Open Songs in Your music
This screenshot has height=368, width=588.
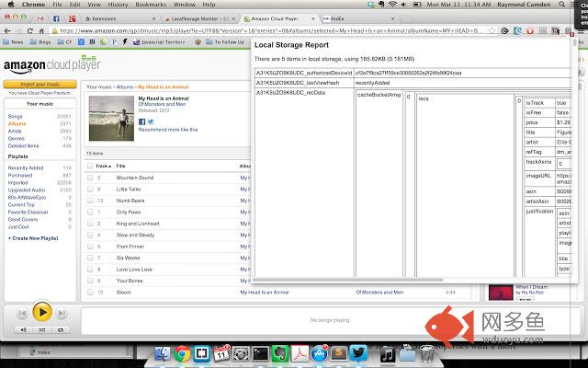point(15,117)
